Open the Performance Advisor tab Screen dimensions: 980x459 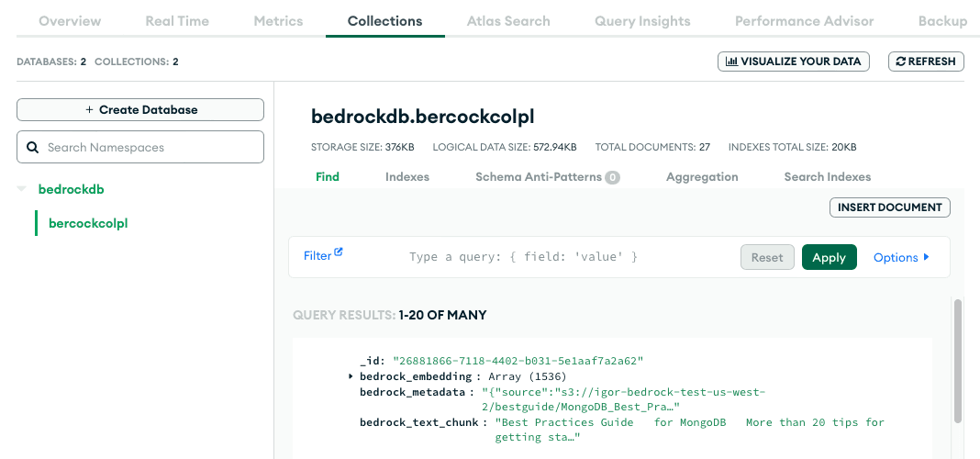(x=804, y=20)
